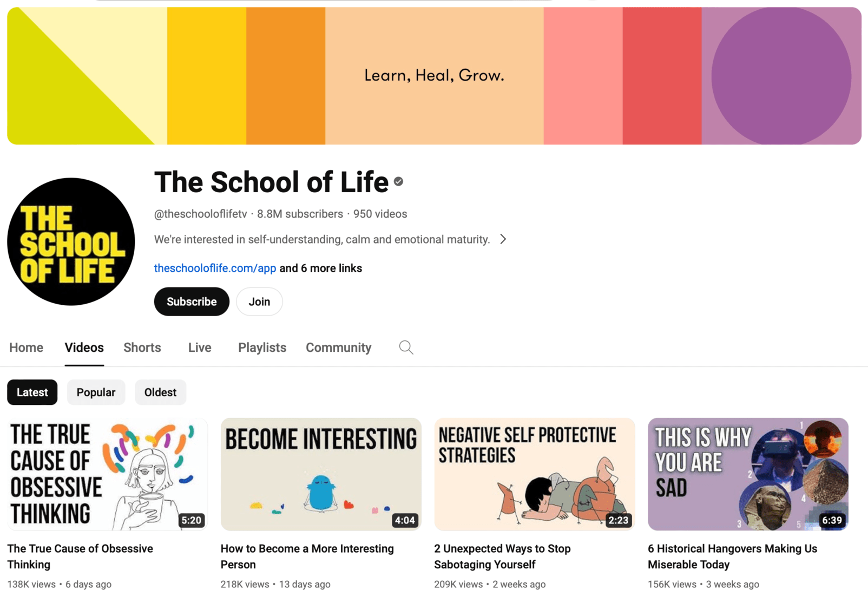The height and width of the screenshot is (596, 868).
Task: Open "How to Become a More Interesting Person"
Action: tap(321, 474)
